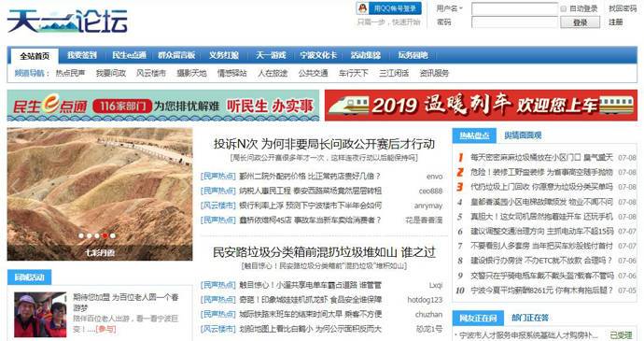View user chuzhan profile
This screenshot has height=341, width=644.
point(428,314)
